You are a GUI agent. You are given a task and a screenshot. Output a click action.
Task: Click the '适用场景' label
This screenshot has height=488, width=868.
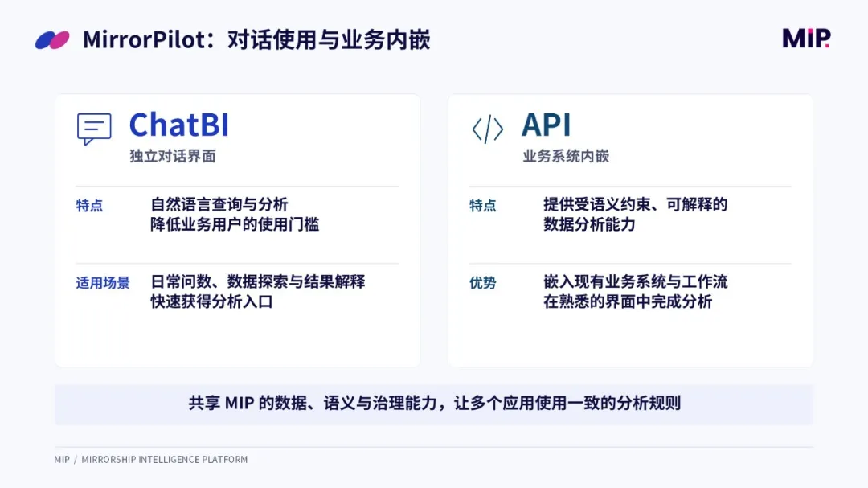pos(103,283)
